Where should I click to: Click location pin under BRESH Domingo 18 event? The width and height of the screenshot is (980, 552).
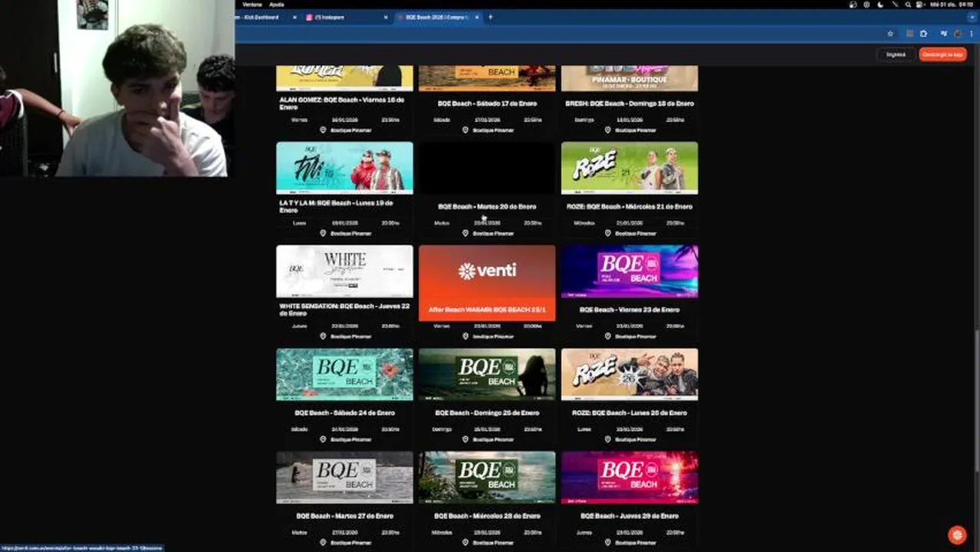point(608,130)
